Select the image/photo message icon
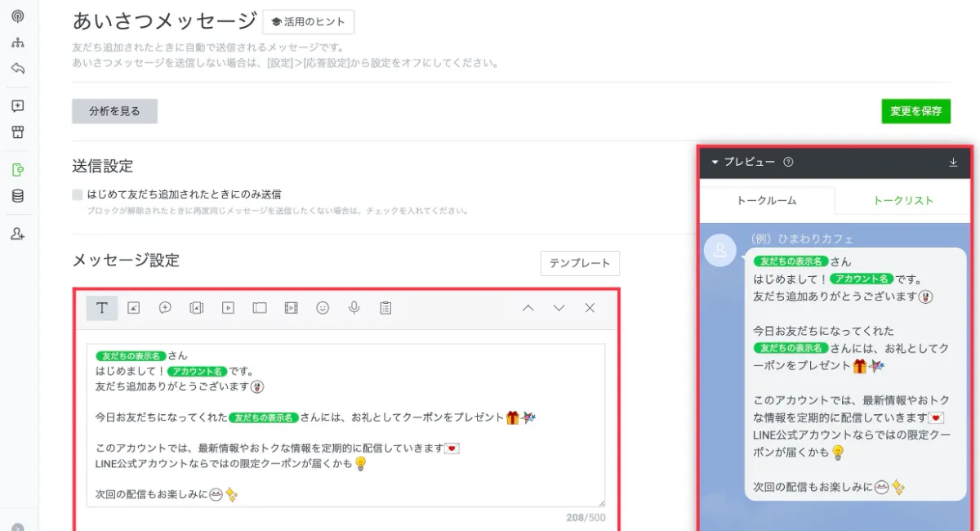 pos(134,308)
